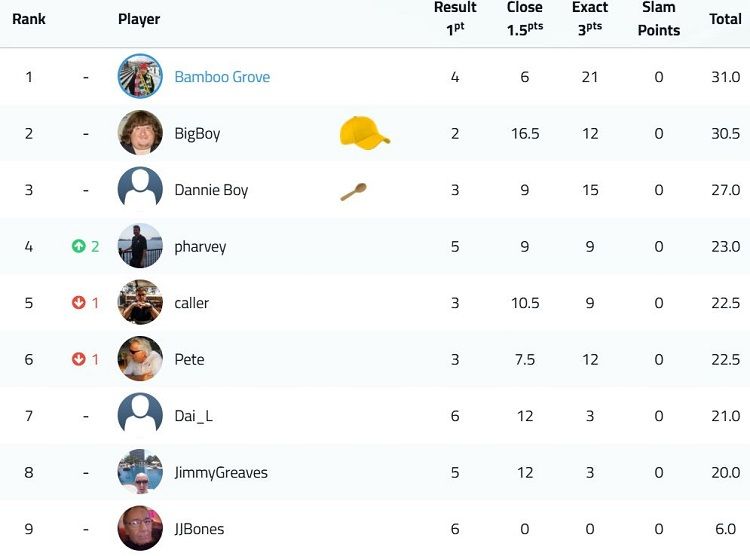Open Bamboo Grove's profile avatar
The height and width of the screenshot is (556, 750).
pos(140,76)
